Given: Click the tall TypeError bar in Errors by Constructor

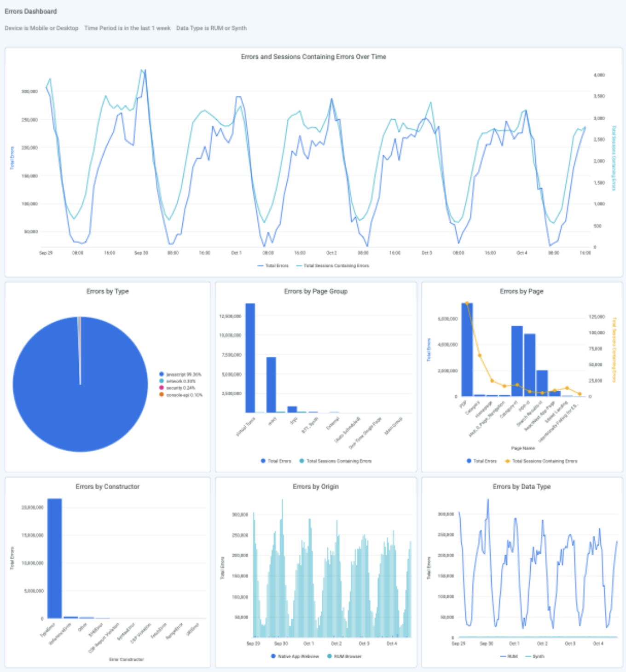Looking at the screenshot, I should (x=54, y=558).
